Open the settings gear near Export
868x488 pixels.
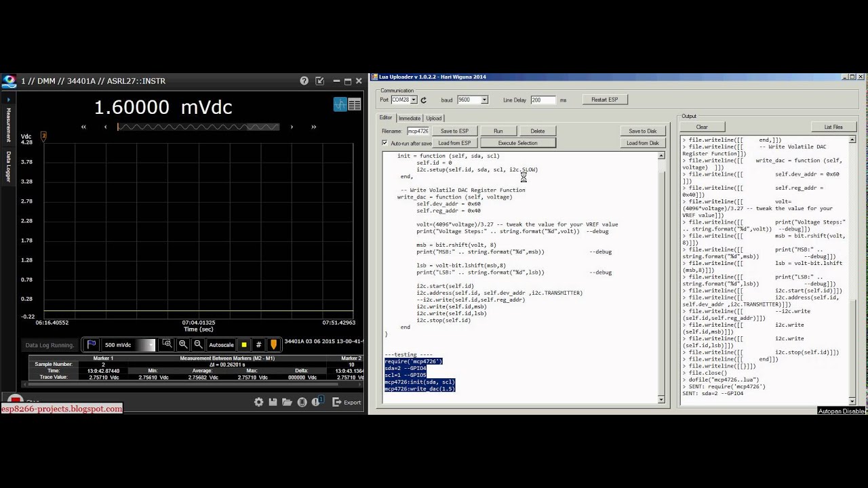tap(258, 402)
